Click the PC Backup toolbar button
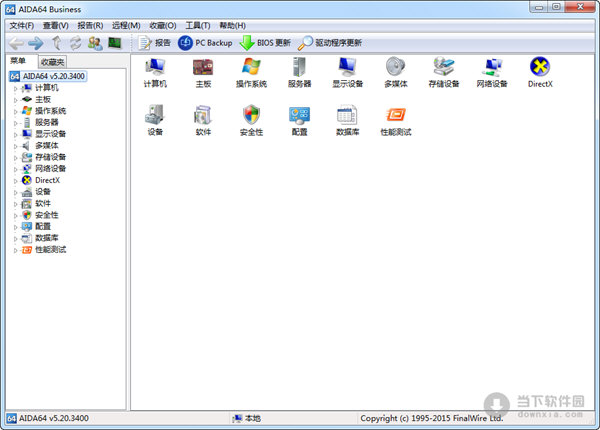Image resolution: width=600 pixels, height=430 pixels. coord(205,43)
